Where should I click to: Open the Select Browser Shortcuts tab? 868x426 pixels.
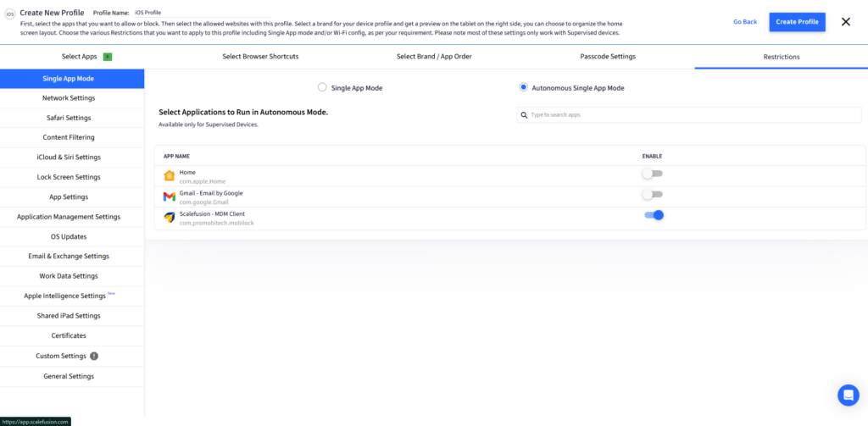click(260, 57)
